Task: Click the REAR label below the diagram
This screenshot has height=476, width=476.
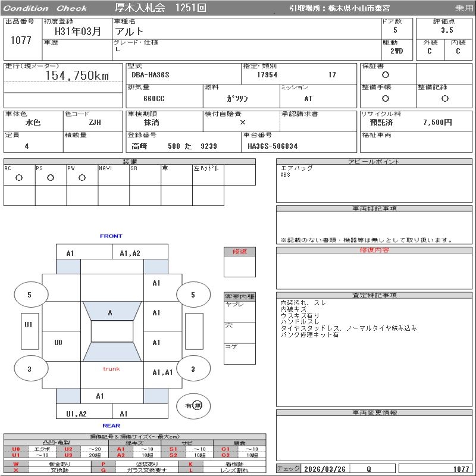Action: tap(111, 425)
